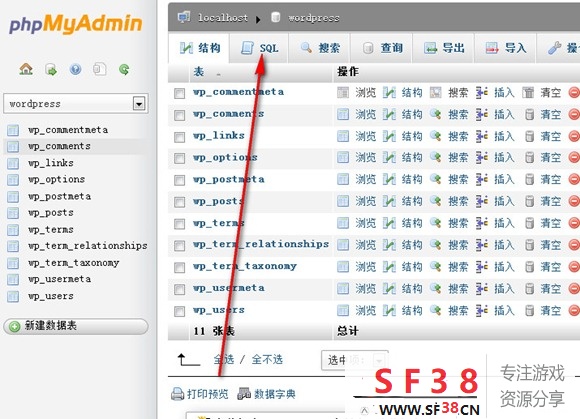Viewport: 580px width, 419px height.
Task: Click the empty icon for wp_commentmeta row
Action: point(528,92)
